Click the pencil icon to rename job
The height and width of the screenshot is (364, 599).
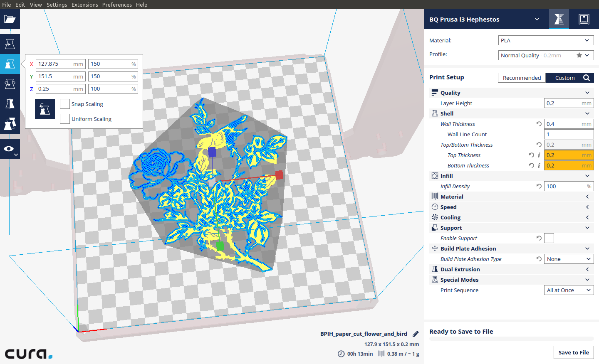coord(416,334)
